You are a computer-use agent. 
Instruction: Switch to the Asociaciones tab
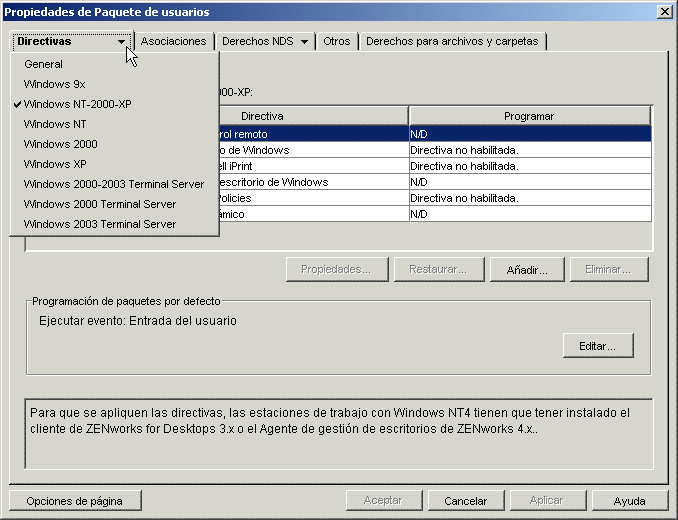pyautogui.click(x=173, y=41)
